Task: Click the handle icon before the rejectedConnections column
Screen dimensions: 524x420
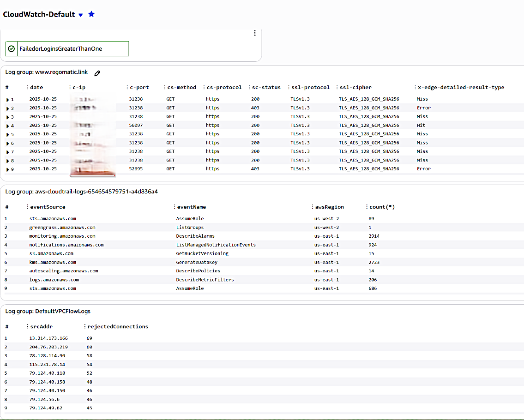Action: (85, 326)
